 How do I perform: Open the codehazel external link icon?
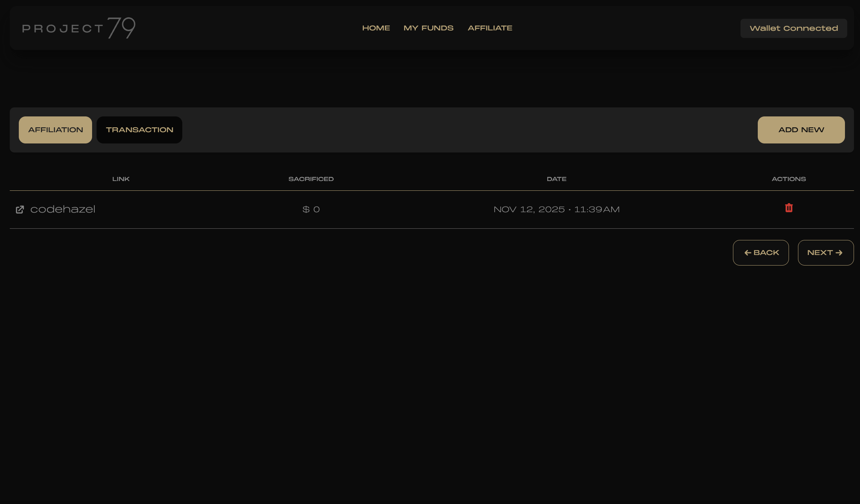click(x=20, y=209)
